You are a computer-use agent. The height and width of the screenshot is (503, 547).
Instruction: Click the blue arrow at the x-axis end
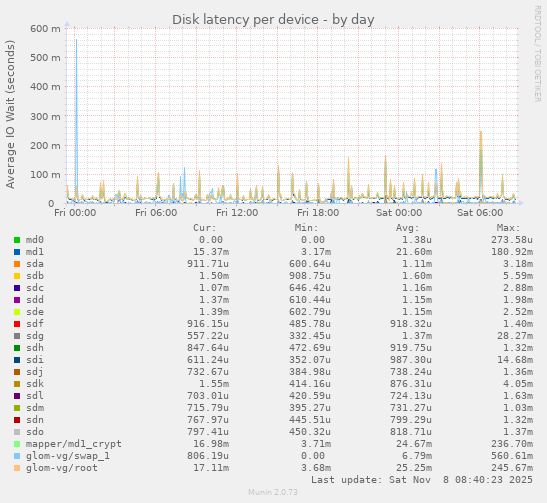pyautogui.click(x=521, y=203)
